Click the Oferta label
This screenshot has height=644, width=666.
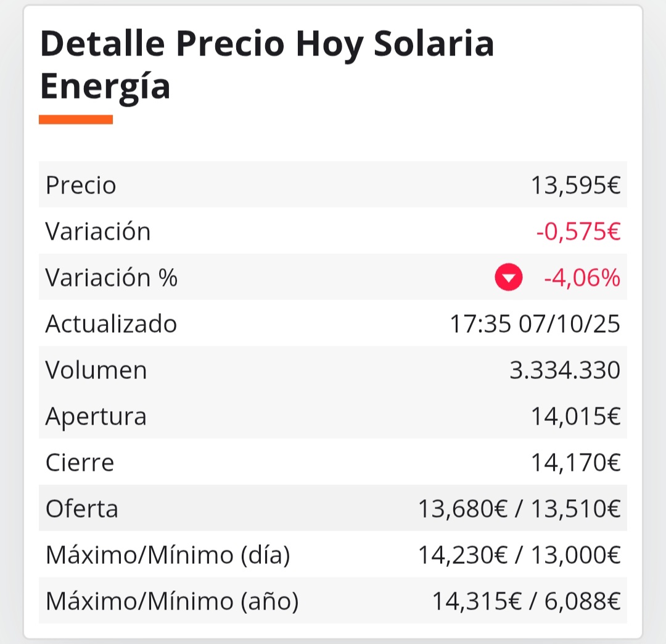point(81,508)
